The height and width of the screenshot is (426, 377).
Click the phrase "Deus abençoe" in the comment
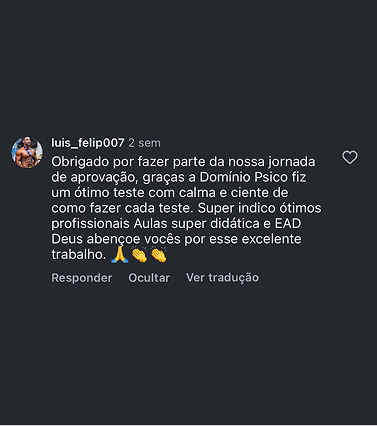point(96,239)
